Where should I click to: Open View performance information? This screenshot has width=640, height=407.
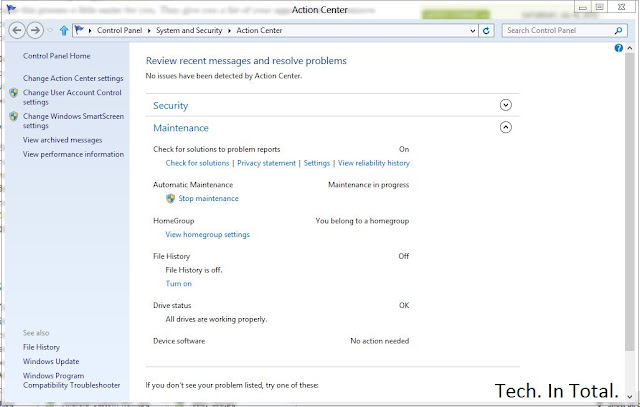click(x=73, y=154)
